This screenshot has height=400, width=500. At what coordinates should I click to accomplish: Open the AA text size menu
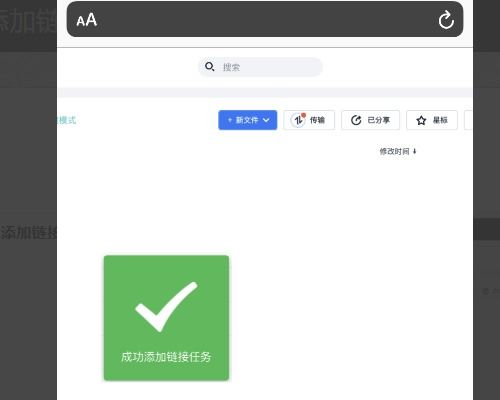(87, 20)
